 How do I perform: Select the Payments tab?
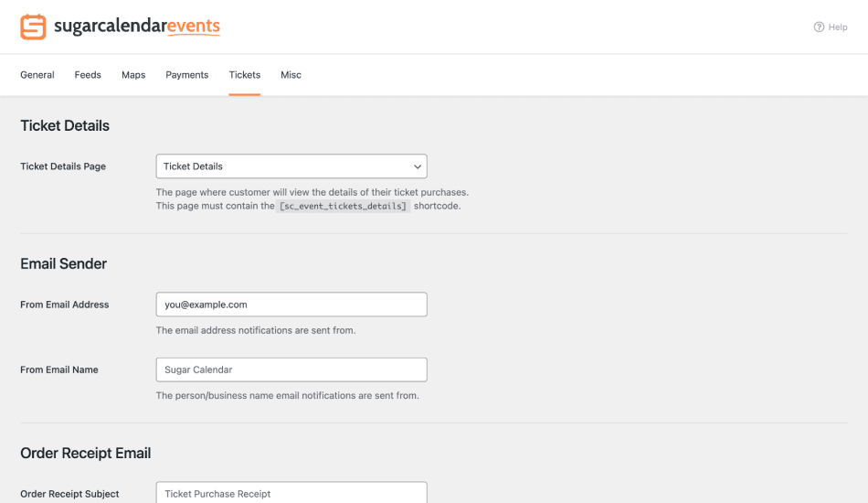click(187, 75)
